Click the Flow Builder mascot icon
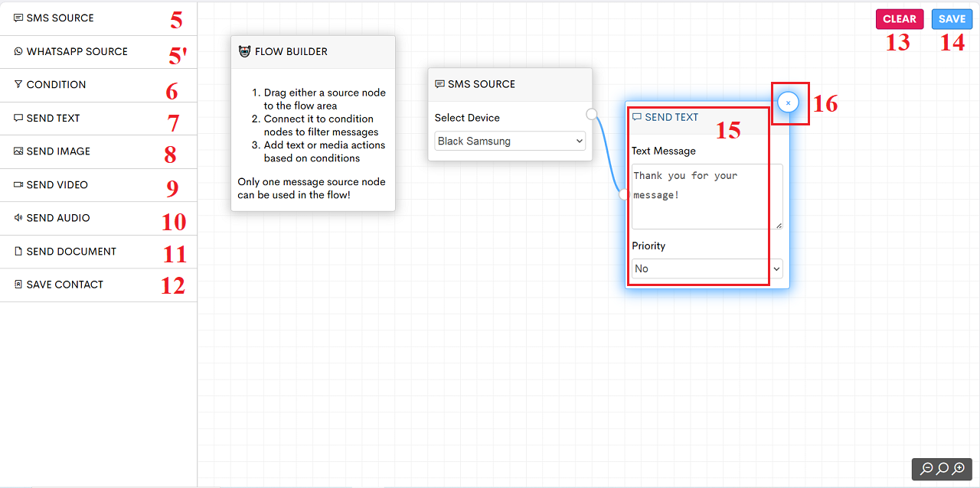This screenshot has height=488, width=980. point(245,51)
